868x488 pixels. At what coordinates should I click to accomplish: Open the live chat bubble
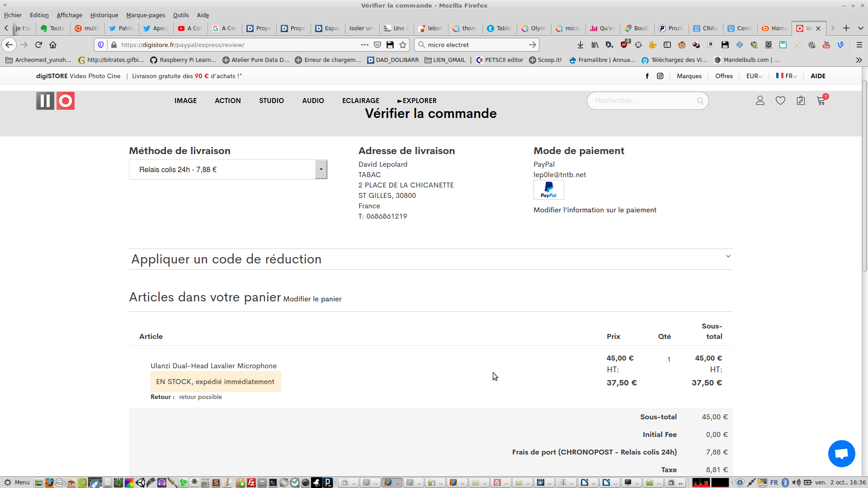(x=841, y=454)
